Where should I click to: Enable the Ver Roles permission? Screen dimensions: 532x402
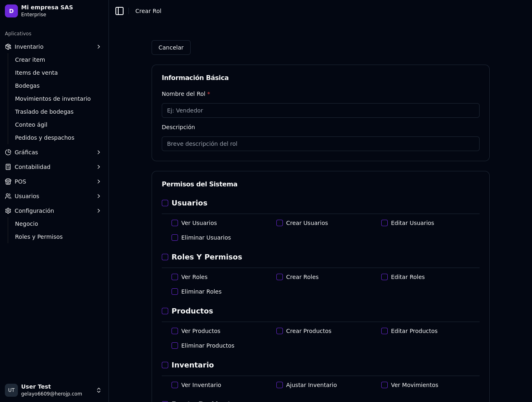pyautogui.click(x=175, y=277)
